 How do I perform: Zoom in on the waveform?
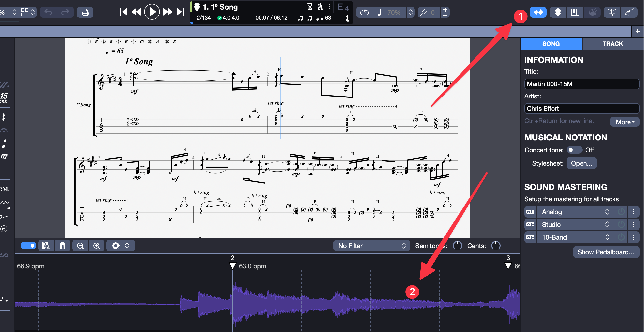tap(96, 245)
